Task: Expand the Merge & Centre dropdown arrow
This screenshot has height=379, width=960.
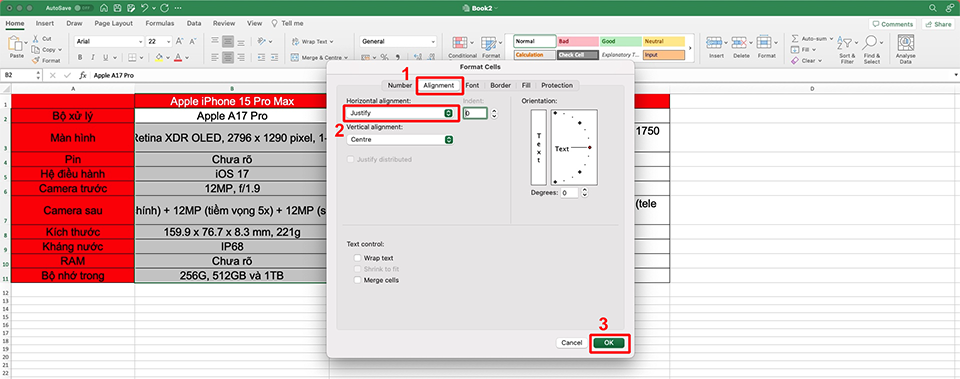Action: [x=346, y=58]
